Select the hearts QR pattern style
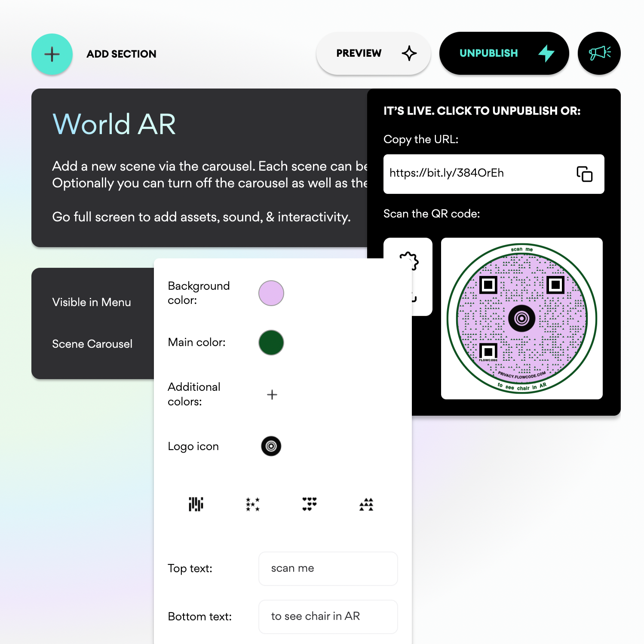 (310, 504)
